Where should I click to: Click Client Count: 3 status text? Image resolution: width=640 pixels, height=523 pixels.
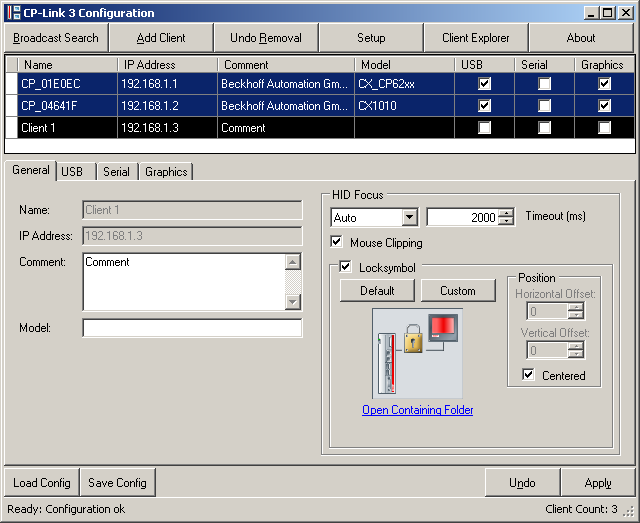[581, 509]
